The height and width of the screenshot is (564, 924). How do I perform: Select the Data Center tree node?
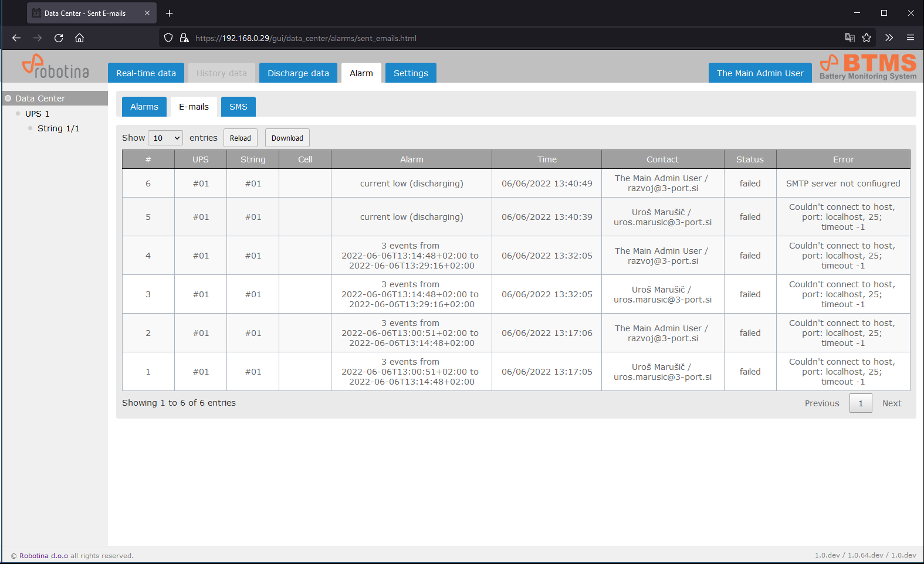click(x=40, y=98)
